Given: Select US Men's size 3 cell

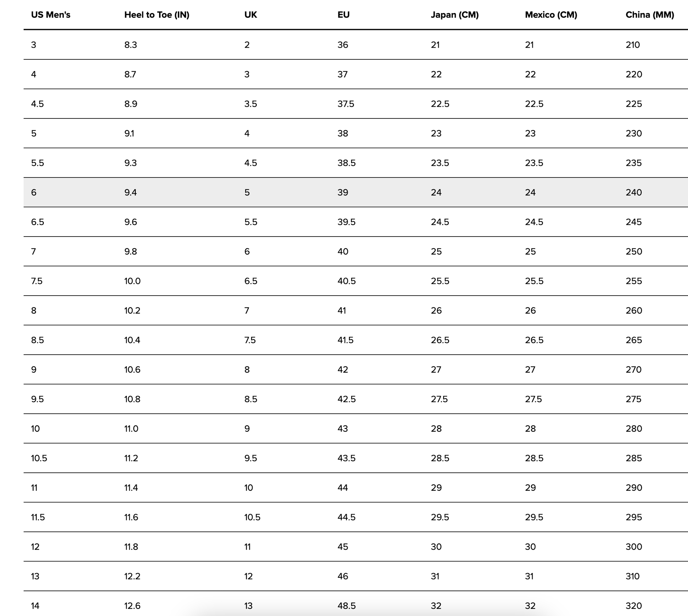Looking at the screenshot, I should click(x=34, y=45).
